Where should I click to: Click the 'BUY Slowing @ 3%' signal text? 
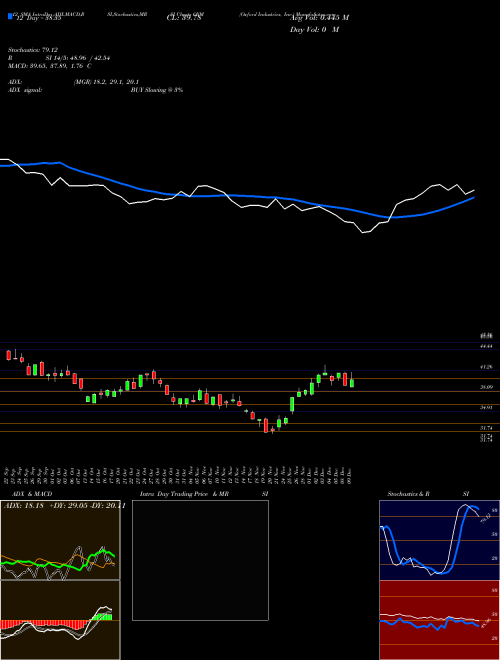(157, 90)
